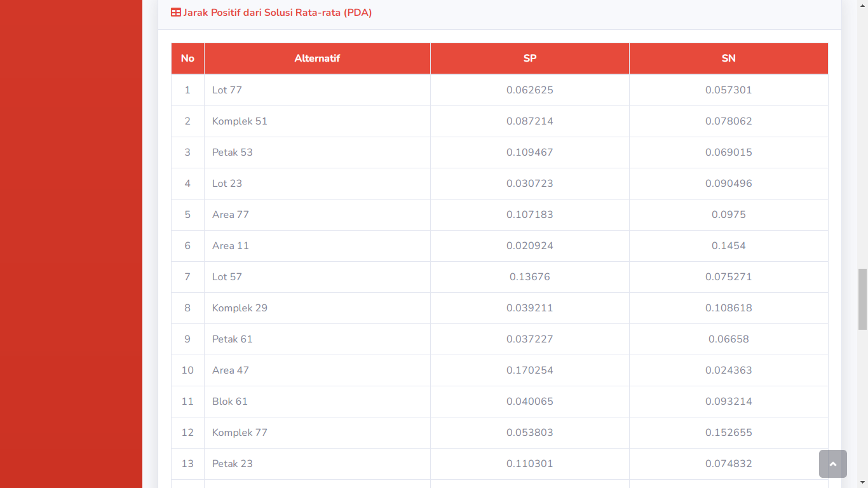Click SP value 0.087214
This screenshot has height=488, width=868.
point(530,121)
